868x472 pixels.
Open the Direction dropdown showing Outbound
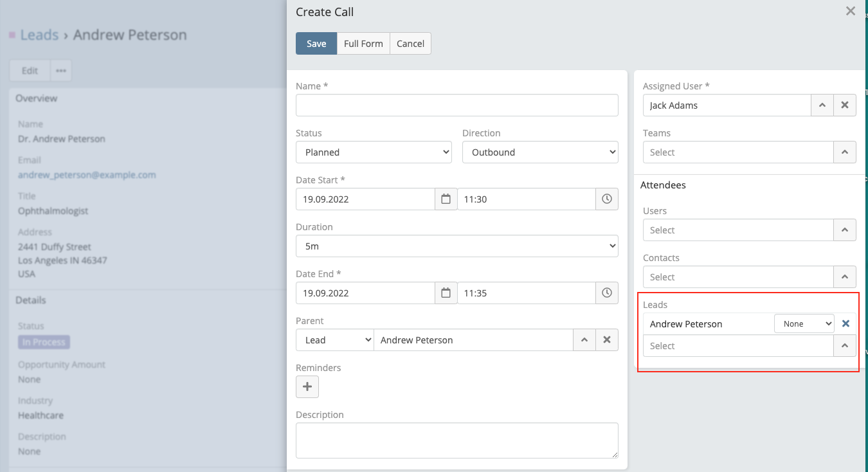point(539,152)
